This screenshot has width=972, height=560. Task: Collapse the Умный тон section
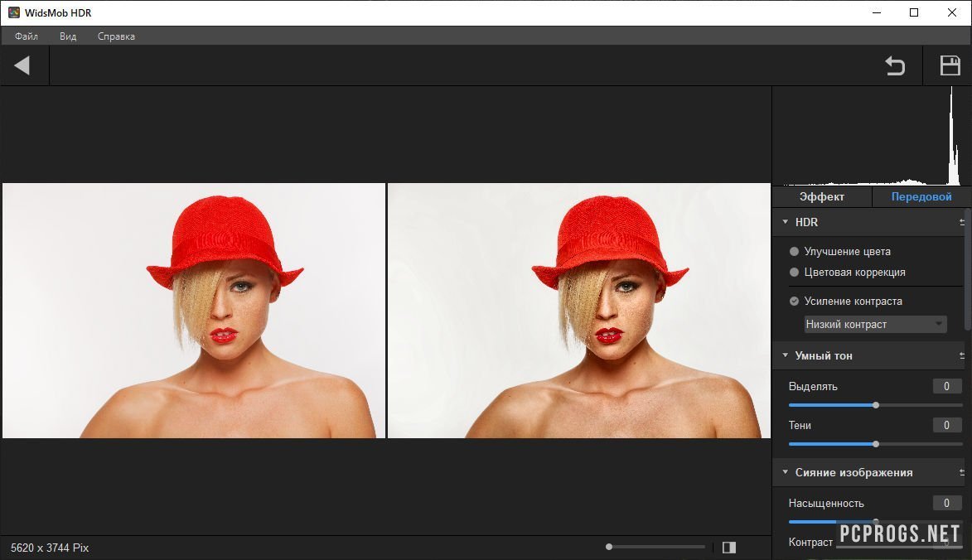785,355
